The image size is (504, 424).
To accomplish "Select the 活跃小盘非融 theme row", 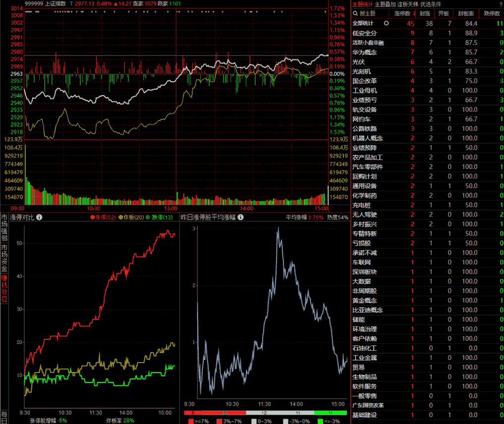I will [428, 43].
